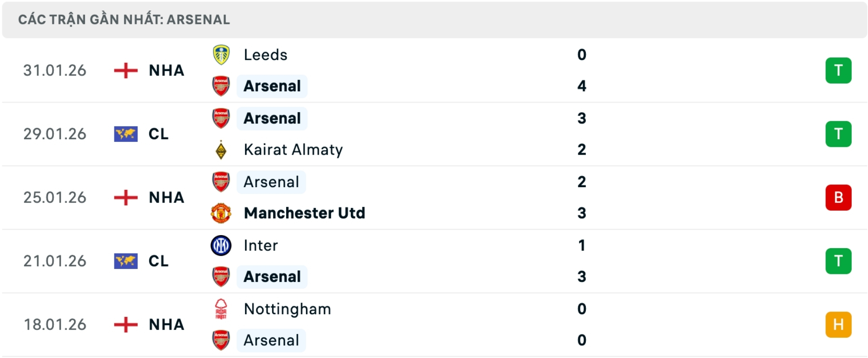
Task: Select the CL label on the 21.01.26 row
Action: click(x=158, y=261)
